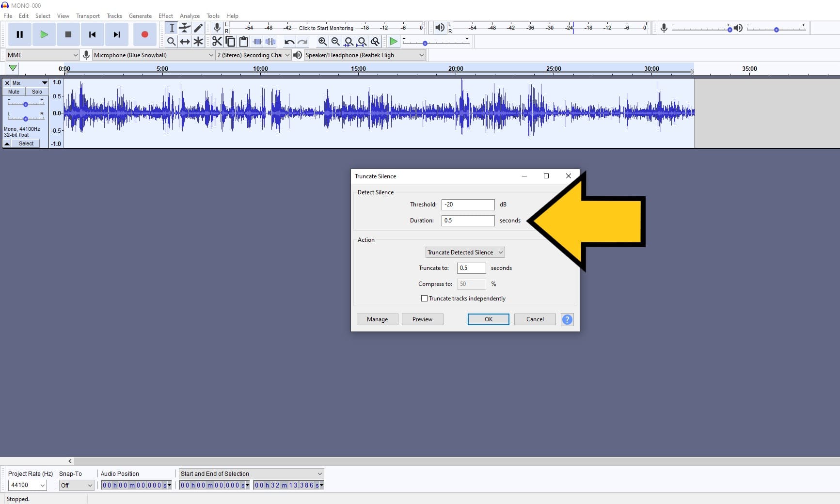Open the Effect menu

tap(165, 16)
